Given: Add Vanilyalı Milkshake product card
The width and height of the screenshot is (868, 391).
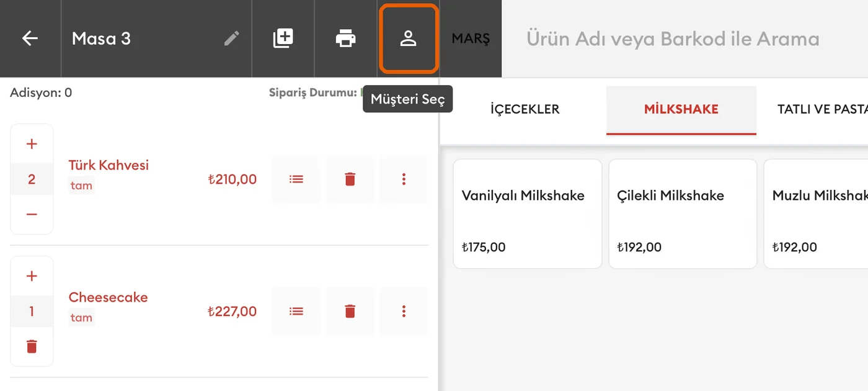Looking at the screenshot, I should point(528,214).
